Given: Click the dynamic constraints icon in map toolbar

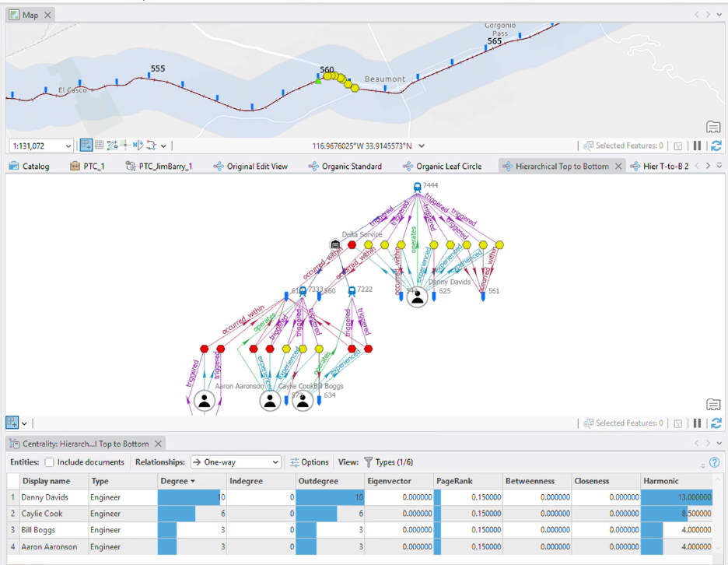Looking at the screenshot, I should (152, 146).
